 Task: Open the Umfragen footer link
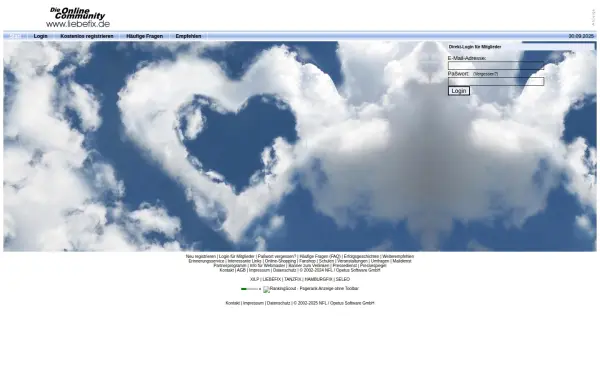[x=380, y=261]
